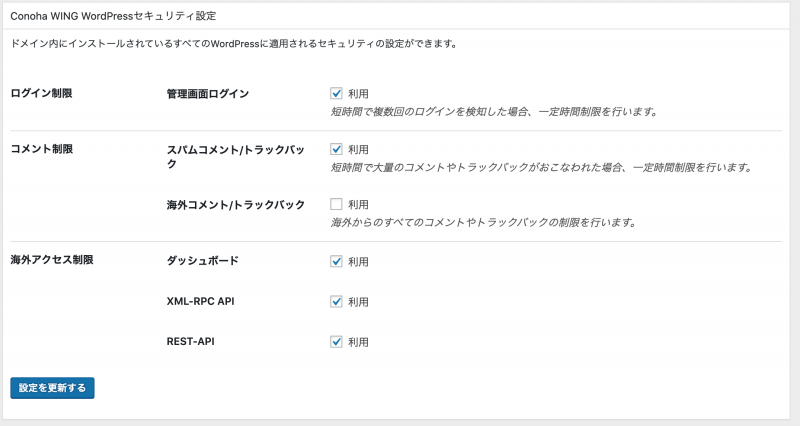Enable the 海外コメント/トラックバック checkbox
Viewport: 800px width, 426px height.
tap(336, 204)
